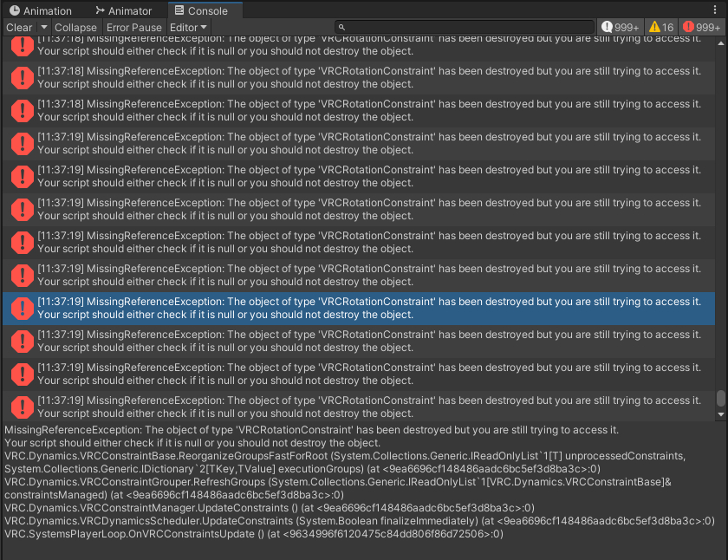
Task: Click the Animator tab icon
Action: [98, 10]
